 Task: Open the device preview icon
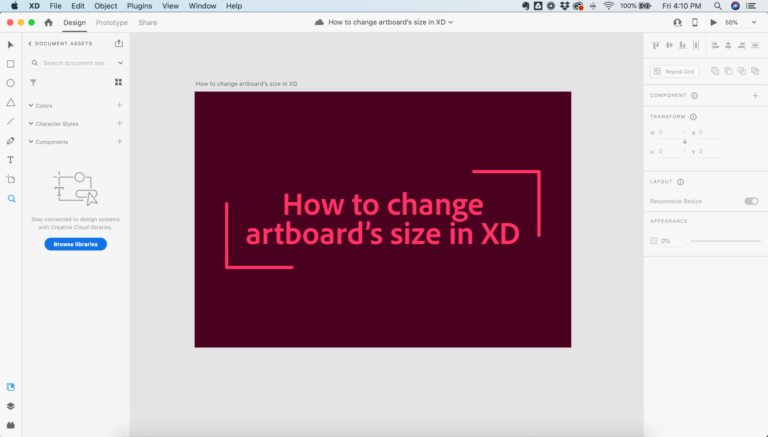(695, 23)
